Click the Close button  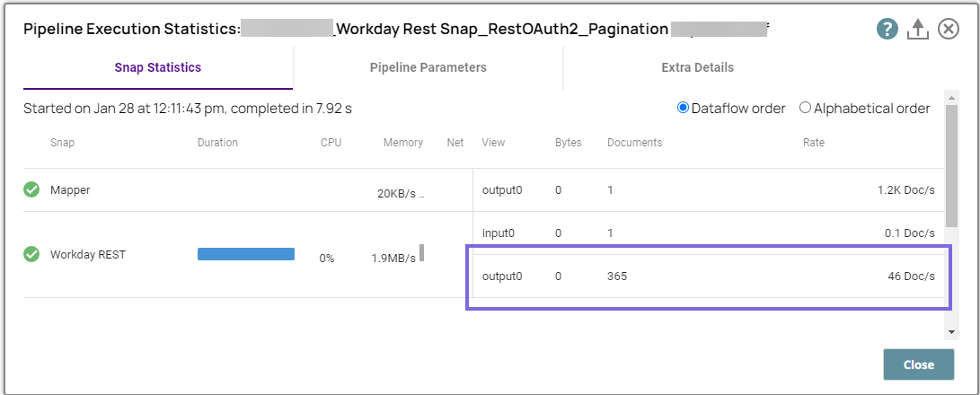pyautogui.click(x=919, y=364)
